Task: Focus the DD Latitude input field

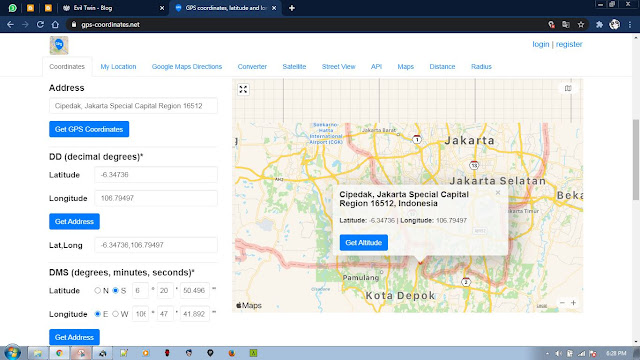Action: [x=156, y=175]
